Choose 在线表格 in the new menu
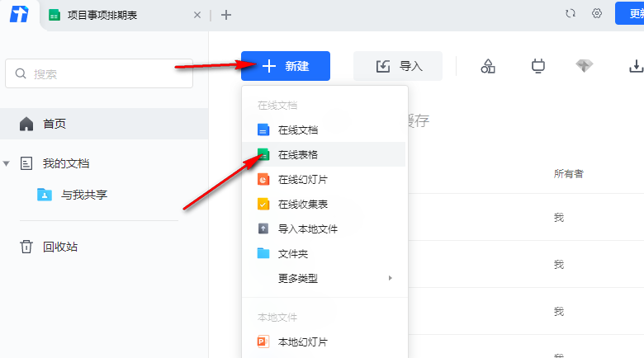The height and width of the screenshot is (358, 644). [298, 154]
